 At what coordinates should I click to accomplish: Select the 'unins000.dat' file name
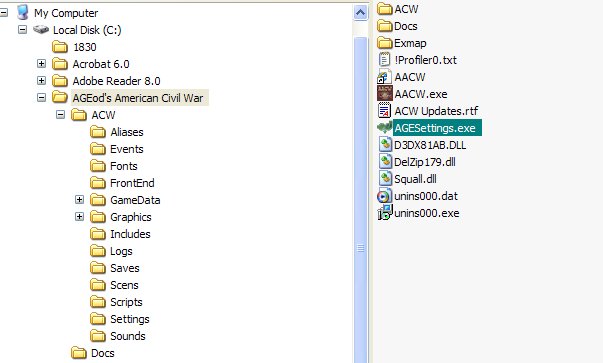click(426, 196)
